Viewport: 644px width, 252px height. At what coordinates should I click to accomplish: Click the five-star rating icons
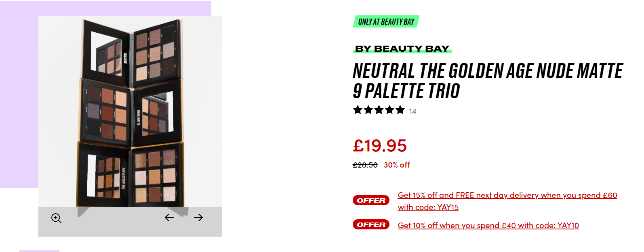coord(379,110)
